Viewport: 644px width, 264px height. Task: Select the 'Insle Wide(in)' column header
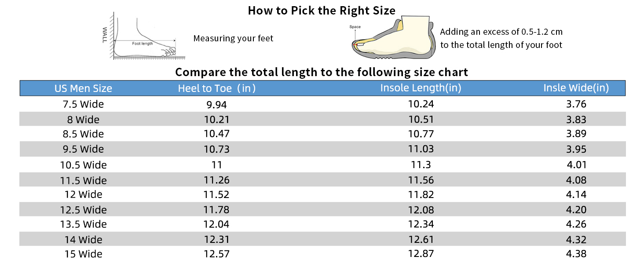click(576, 88)
